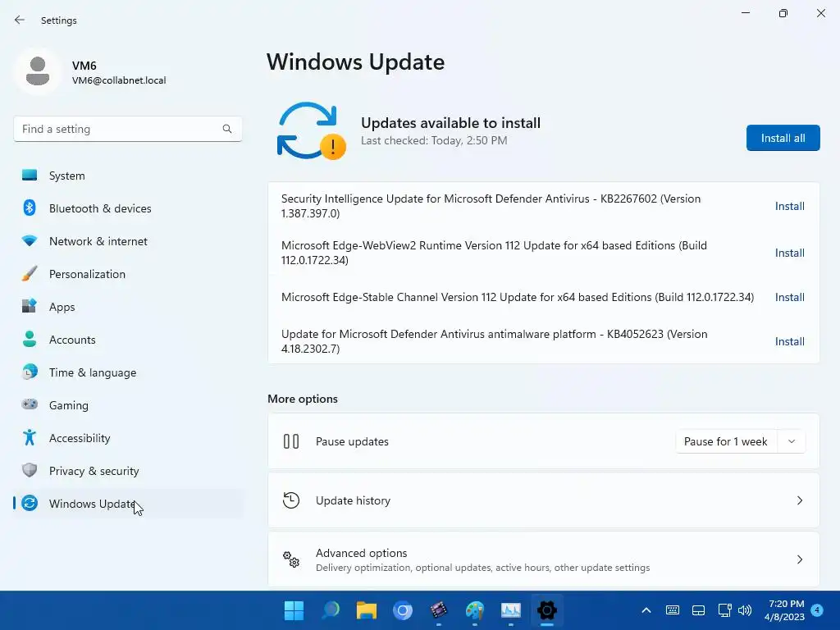Open the Pause for 1 week dropdown arrow
Viewport: 840px width, 630px height.
tap(792, 441)
